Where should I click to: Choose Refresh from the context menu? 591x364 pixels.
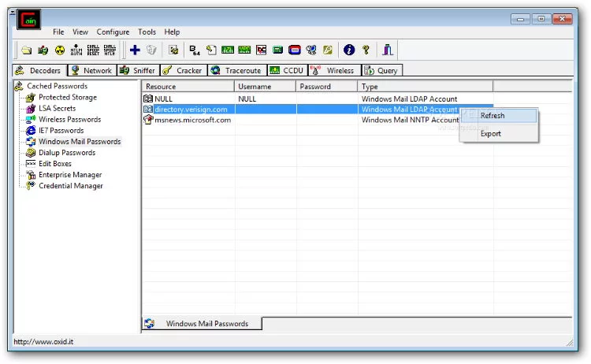(x=492, y=116)
